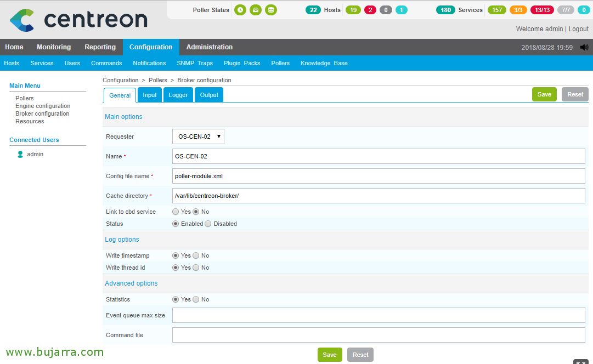The height and width of the screenshot is (364, 593).
Task: Open the Requester dropdown OS-CEN-02
Action: pos(198,136)
